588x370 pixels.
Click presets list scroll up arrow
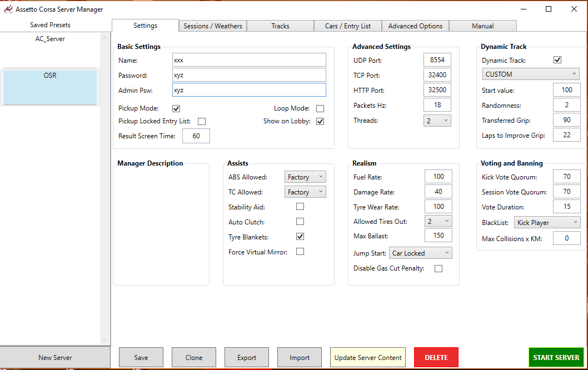(104, 38)
